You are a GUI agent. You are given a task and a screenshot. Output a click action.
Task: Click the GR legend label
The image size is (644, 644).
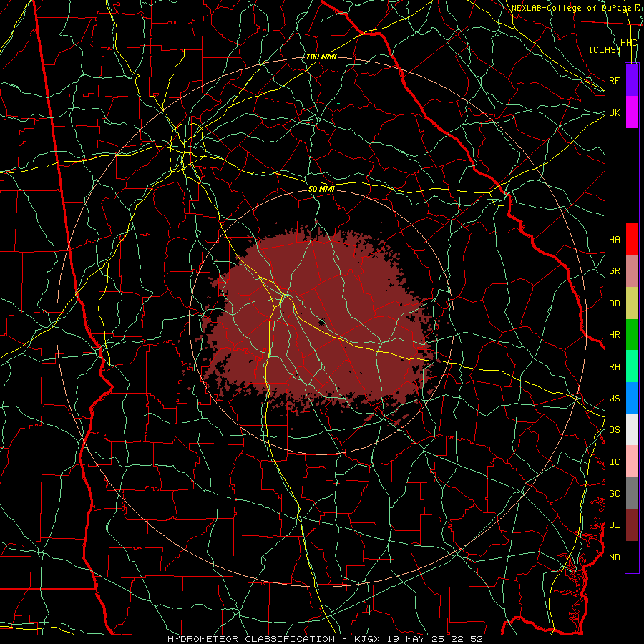click(x=614, y=271)
